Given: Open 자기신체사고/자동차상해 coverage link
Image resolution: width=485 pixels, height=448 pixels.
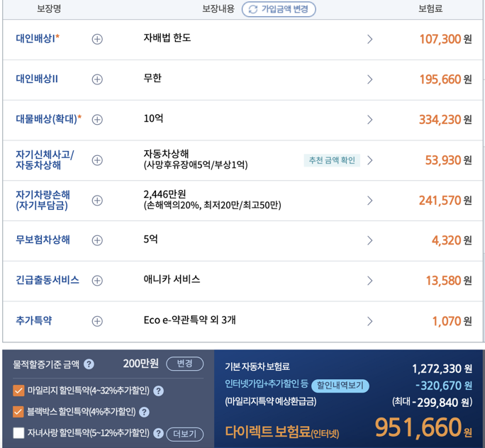Looking at the screenshot, I should (x=45, y=159).
